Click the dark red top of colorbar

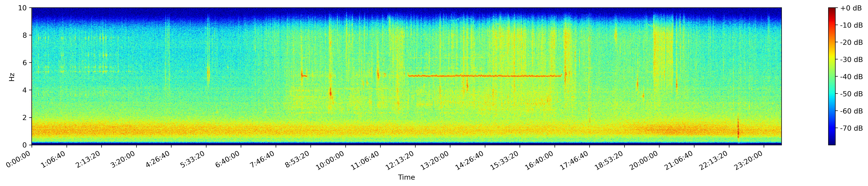click(832, 9)
